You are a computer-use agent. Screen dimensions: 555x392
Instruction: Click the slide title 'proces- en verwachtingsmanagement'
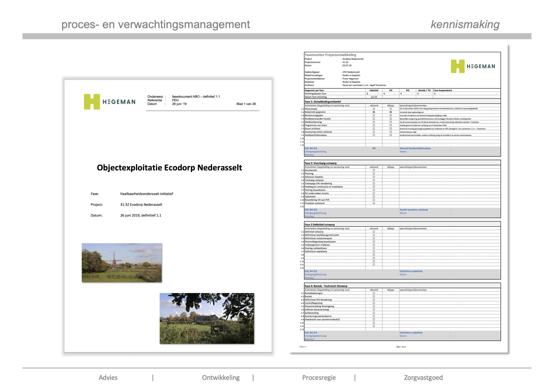[x=156, y=24]
